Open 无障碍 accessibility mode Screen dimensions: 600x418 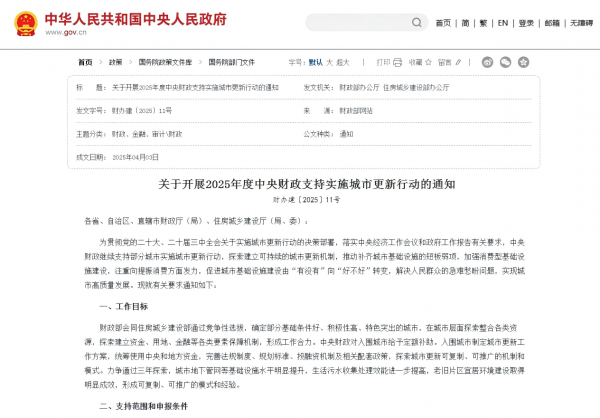click(x=582, y=23)
